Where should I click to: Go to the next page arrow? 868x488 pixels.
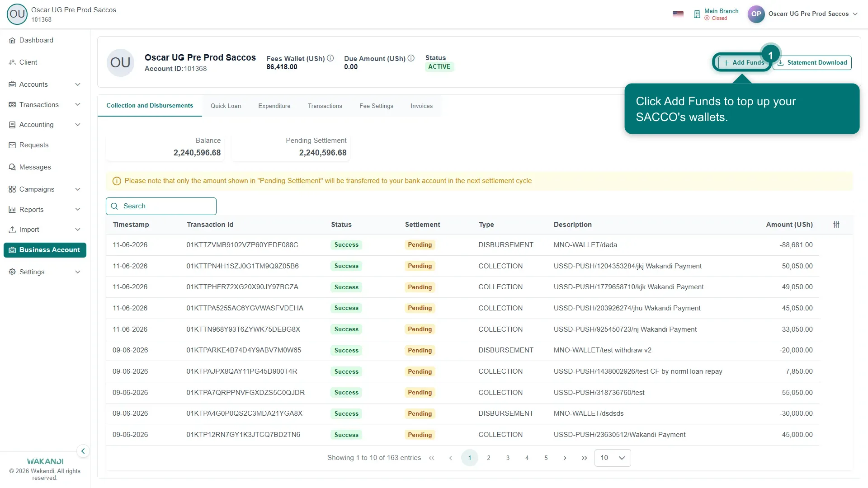coord(565,458)
